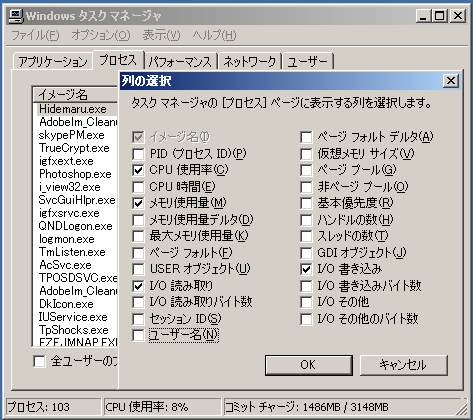Close the 列の選択 dialog
This screenshot has width=473, height=420.
(x=451, y=81)
